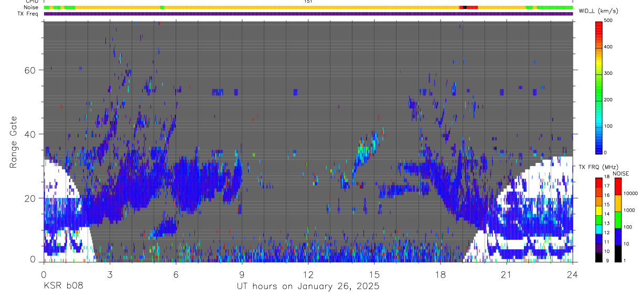Click the Range Gate tick label 20
644x297 pixels.
tap(30, 198)
